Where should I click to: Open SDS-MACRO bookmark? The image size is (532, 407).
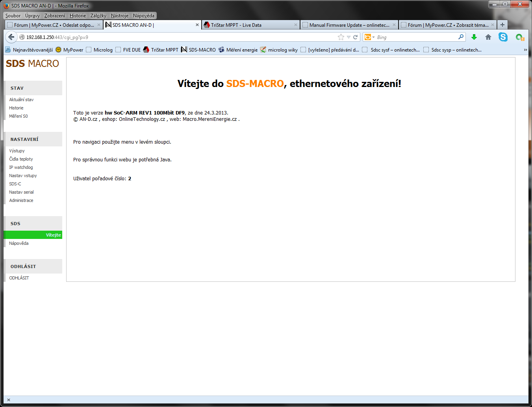coord(198,50)
